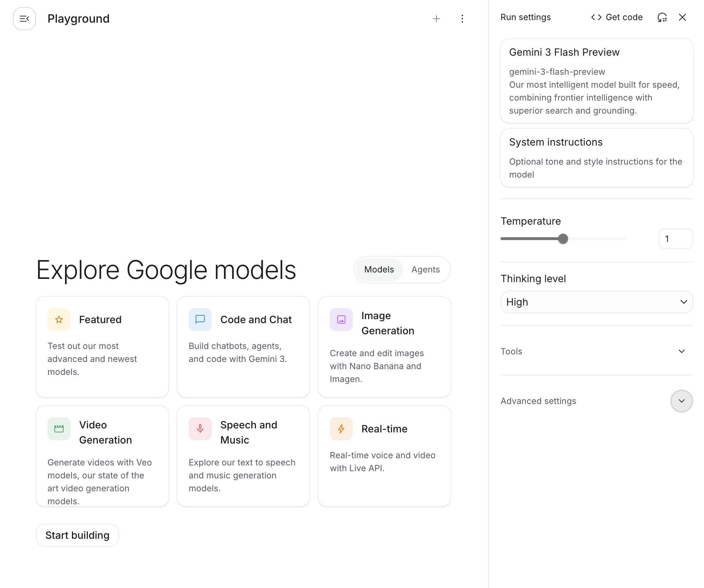Screen dimensions: 704x588
Task: Click 'Test out our most advanced' description
Action: [x=92, y=359]
